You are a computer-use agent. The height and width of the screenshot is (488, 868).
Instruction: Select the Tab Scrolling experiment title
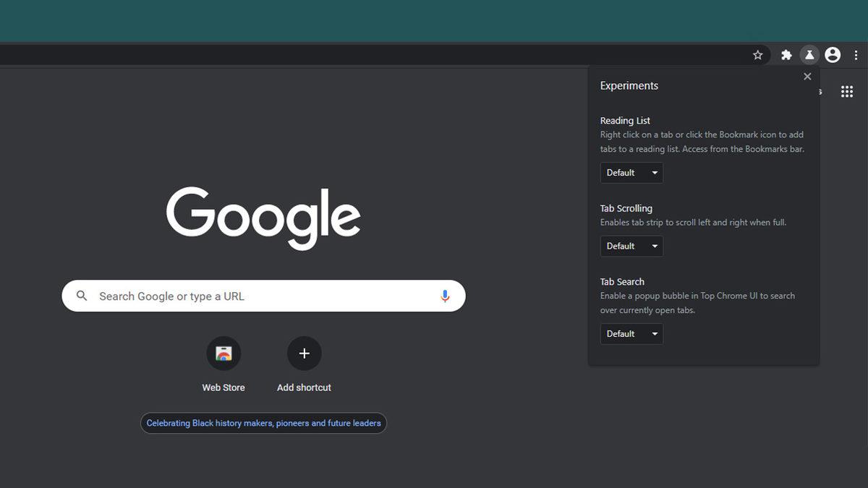[626, 208]
